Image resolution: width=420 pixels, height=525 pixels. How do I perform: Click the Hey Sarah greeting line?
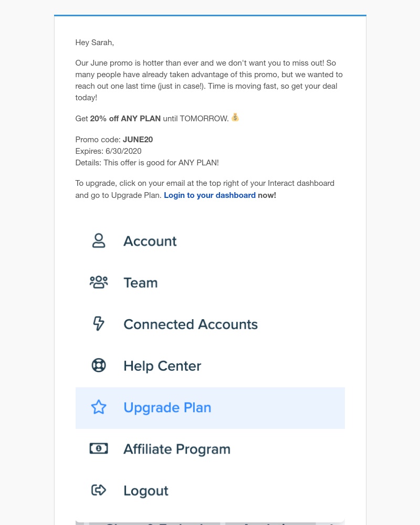94,43
